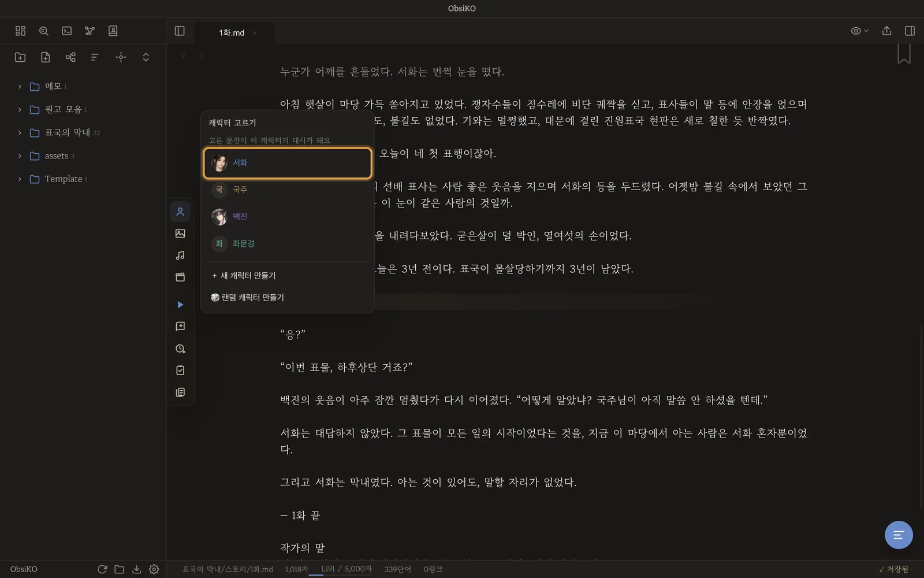Screen dimensions: 924x578
Task: Open the graph view icon in the sidebar
Action: point(90,31)
